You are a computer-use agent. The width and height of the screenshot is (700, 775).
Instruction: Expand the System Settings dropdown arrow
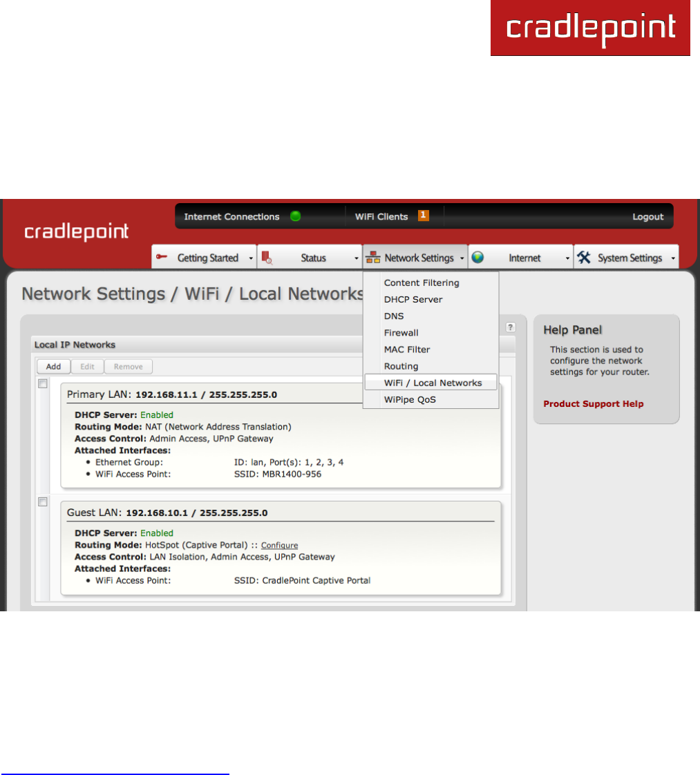click(673, 258)
